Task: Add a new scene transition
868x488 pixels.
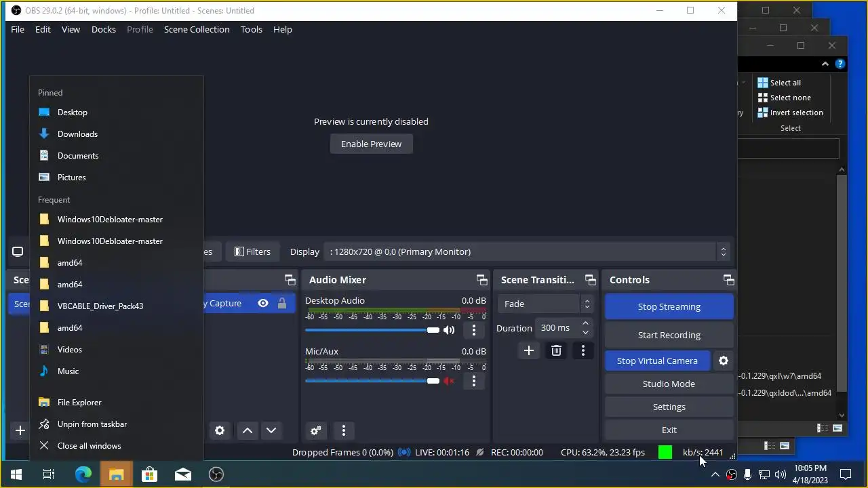Action: [529, 350]
